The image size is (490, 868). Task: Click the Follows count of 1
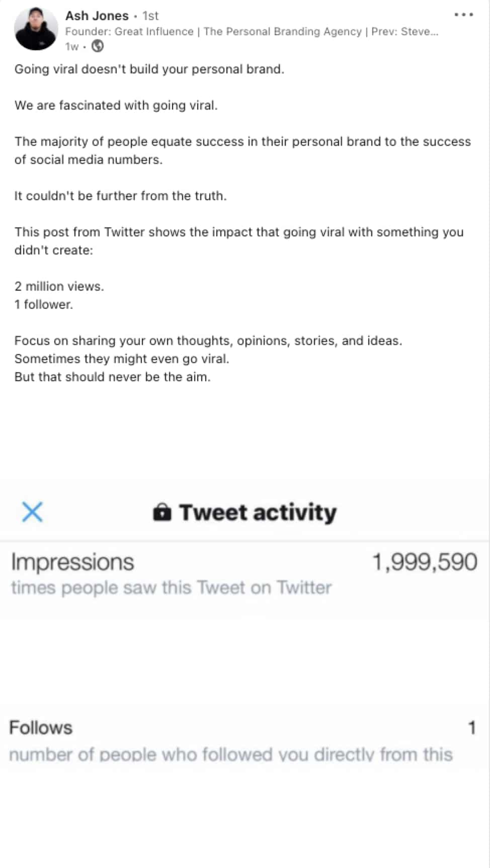point(472,728)
